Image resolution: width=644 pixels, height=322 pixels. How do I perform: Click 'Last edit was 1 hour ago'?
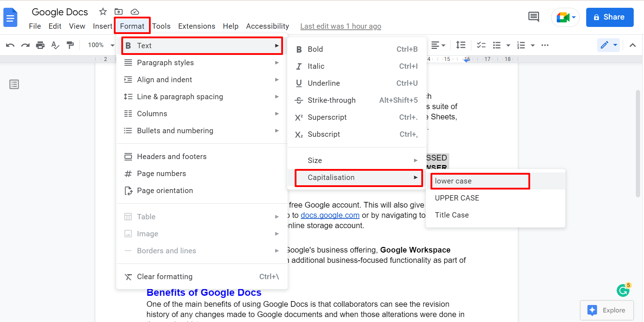click(x=340, y=26)
